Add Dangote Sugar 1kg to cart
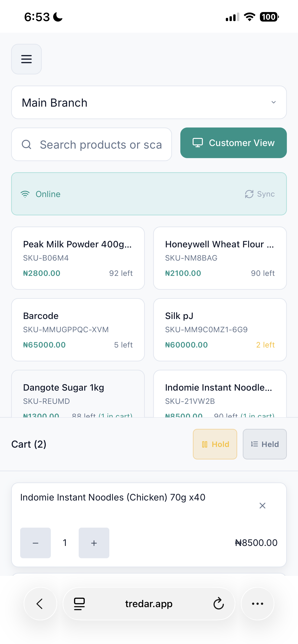This screenshot has height=644, width=298. point(78,394)
